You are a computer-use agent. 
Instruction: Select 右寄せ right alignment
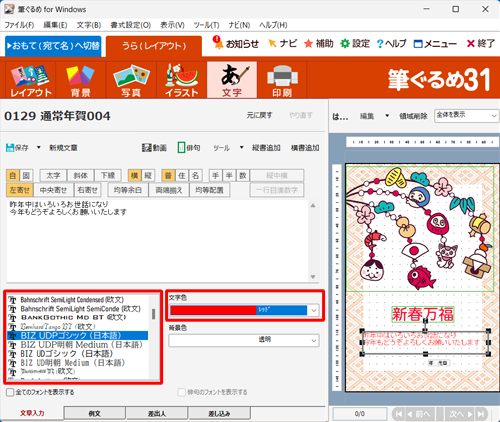[x=87, y=190]
